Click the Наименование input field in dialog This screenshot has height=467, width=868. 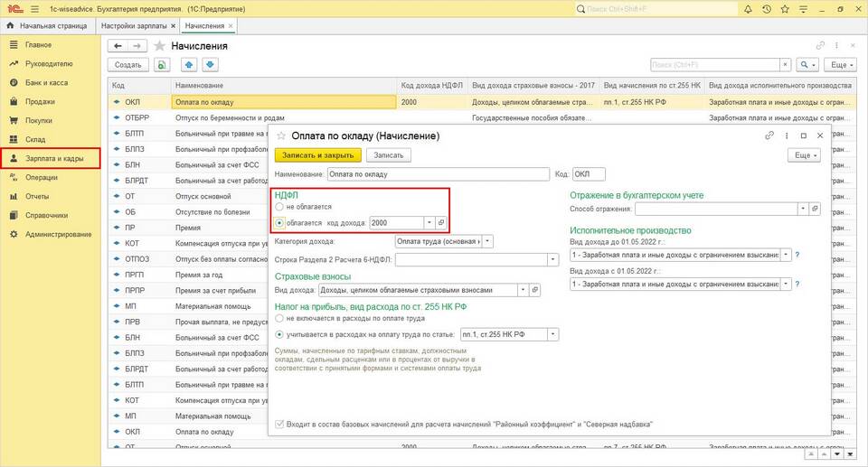tap(439, 174)
